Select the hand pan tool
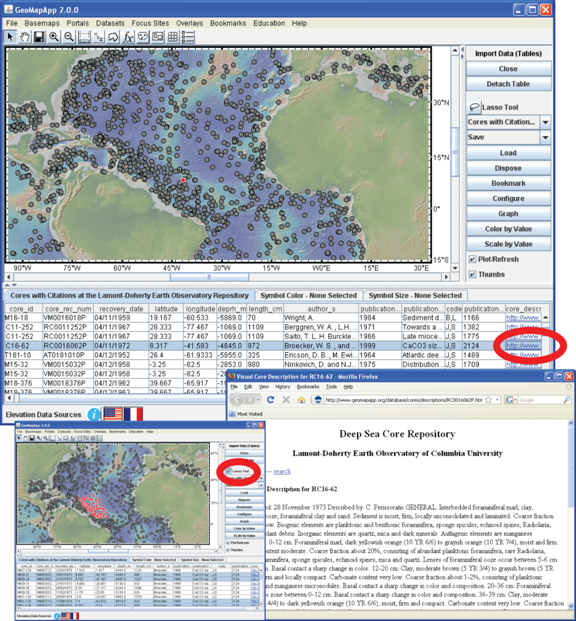The height and width of the screenshot is (621, 576). pyautogui.click(x=25, y=37)
